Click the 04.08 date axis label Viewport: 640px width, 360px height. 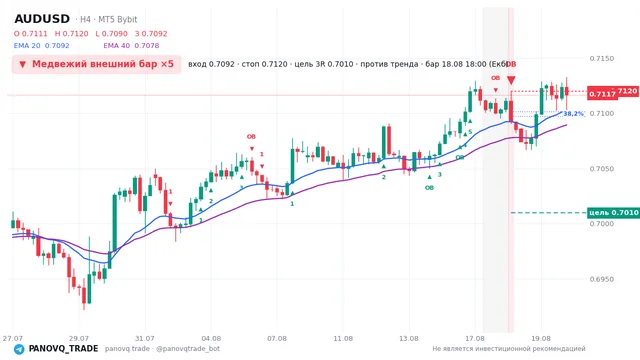pyautogui.click(x=211, y=338)
